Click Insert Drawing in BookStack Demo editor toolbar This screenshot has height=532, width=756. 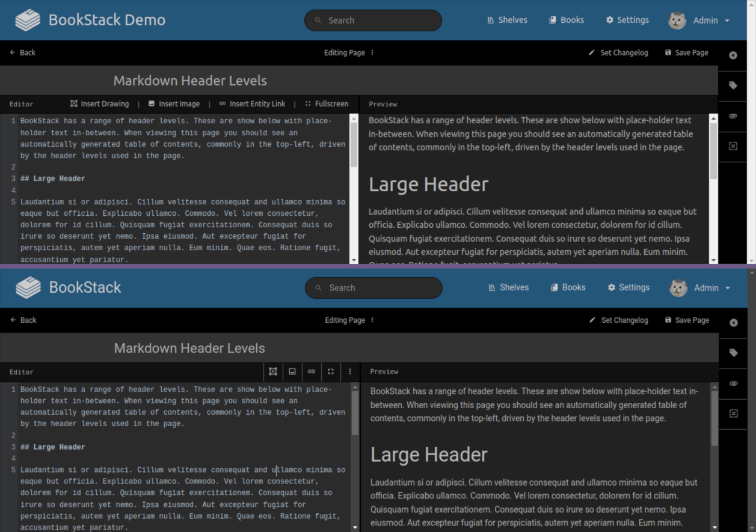[100, 103]
